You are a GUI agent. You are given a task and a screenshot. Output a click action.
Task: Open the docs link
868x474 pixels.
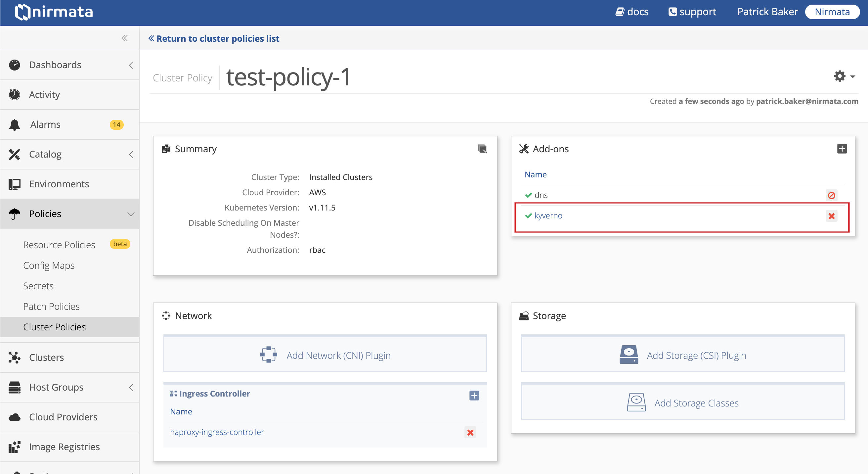(x=632, y=12)
